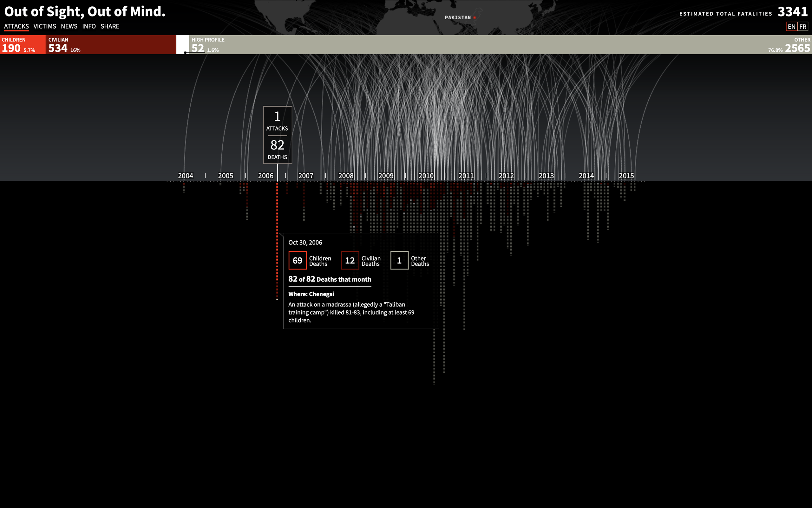Switch language to FR

coord(802,27)
